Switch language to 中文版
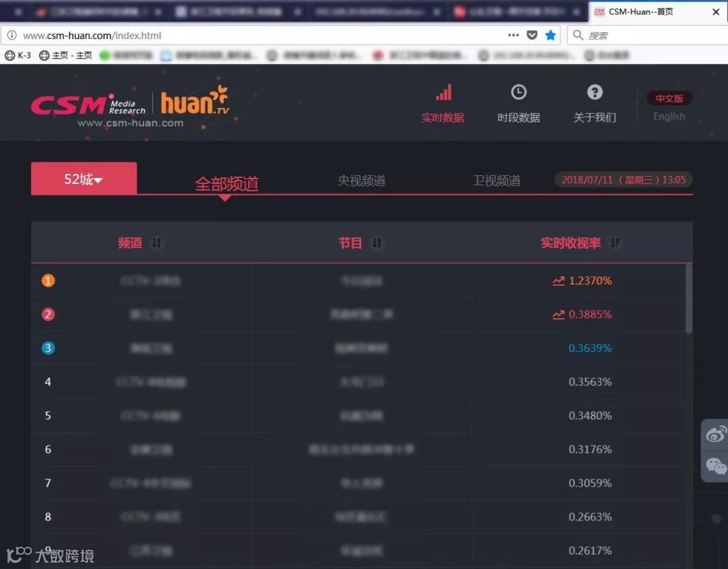The image size is (728, 569). click(669, 98)
